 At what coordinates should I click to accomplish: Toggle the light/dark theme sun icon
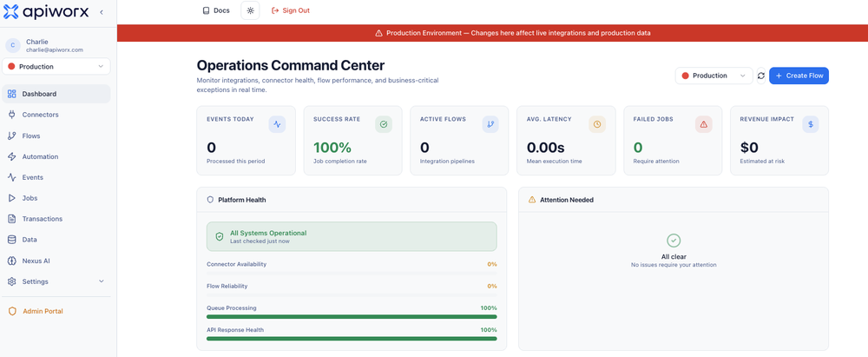pos(250,10)
